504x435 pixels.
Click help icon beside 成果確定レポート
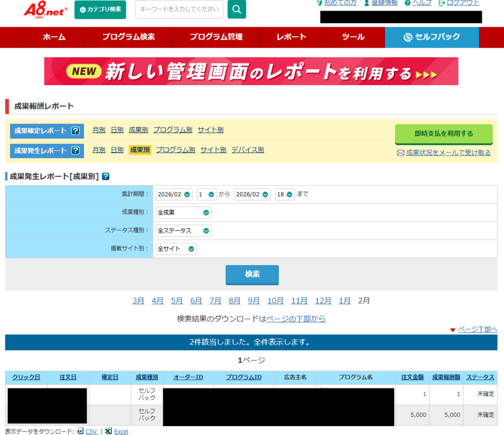point(75,131)
